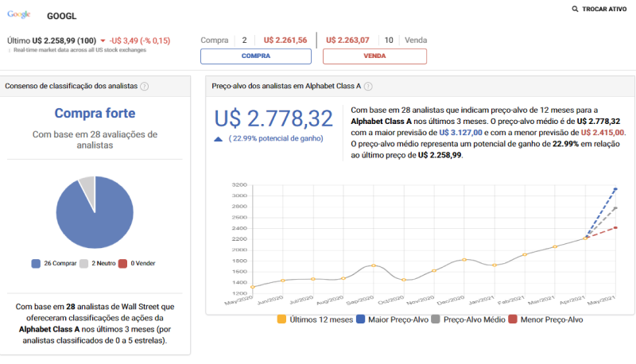The image size is (636, 364).
Task: Click the May/2020 first data point
Action: 253,287
